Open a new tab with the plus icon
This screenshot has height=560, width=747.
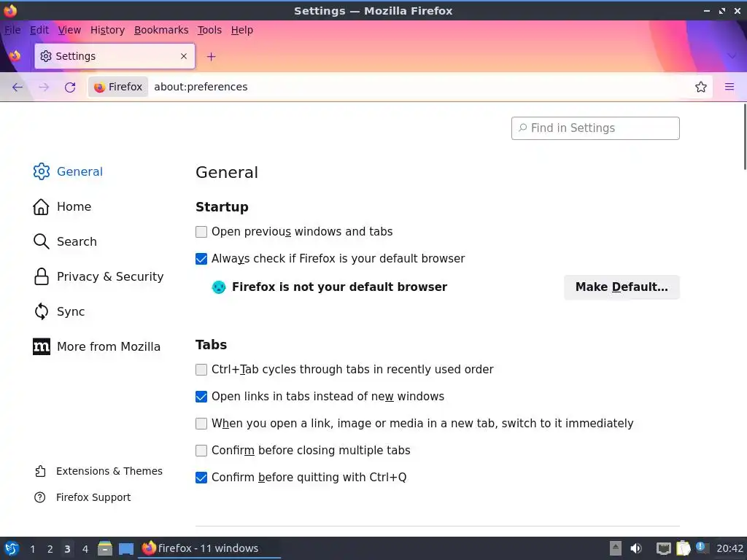click(211, 57)
